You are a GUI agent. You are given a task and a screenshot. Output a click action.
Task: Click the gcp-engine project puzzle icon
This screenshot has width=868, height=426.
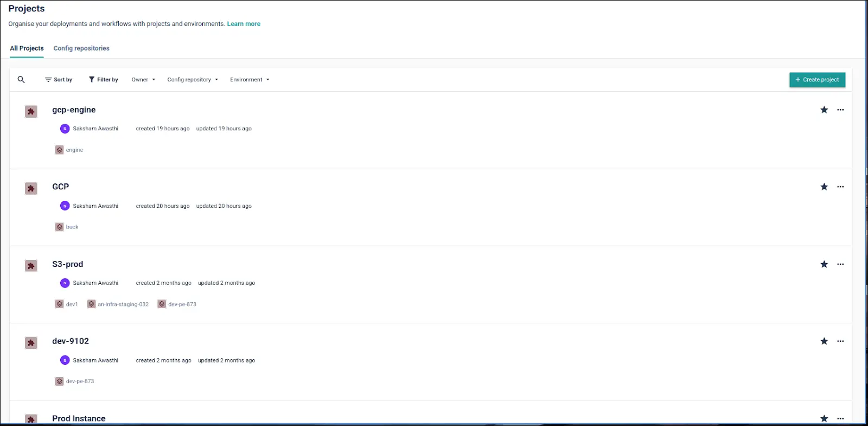point(31,112)
